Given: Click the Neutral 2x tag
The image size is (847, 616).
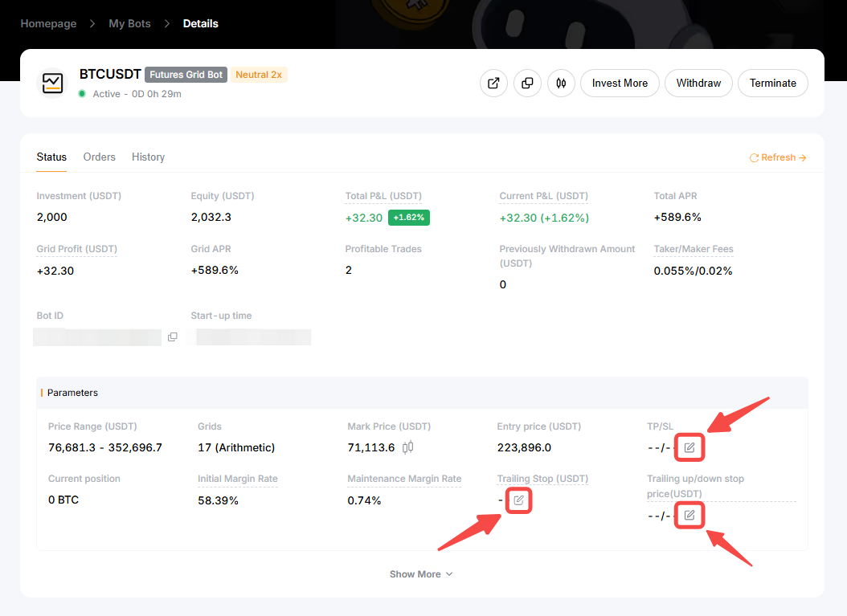Looking at the screenshot, I should coord(259,75).
